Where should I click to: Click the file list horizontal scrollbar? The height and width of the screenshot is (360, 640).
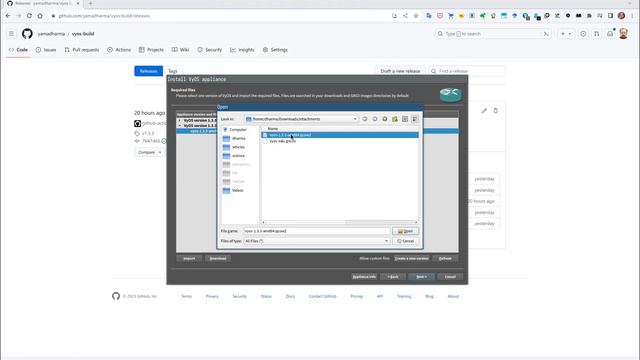click(340, 222)
